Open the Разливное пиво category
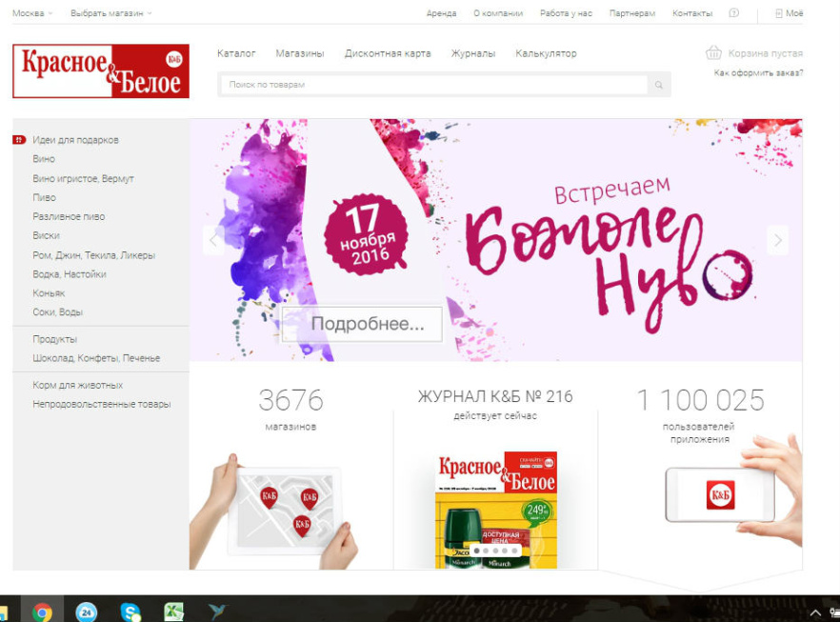The image size is (840, 622). [x=69, y=216]
